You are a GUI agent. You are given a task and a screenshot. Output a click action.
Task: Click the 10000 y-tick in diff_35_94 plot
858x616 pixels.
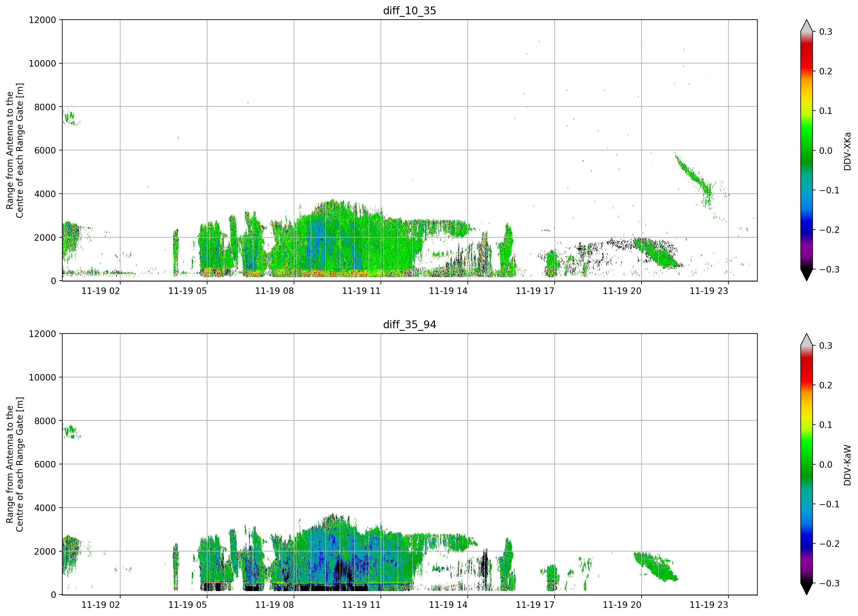coord(42,377)
